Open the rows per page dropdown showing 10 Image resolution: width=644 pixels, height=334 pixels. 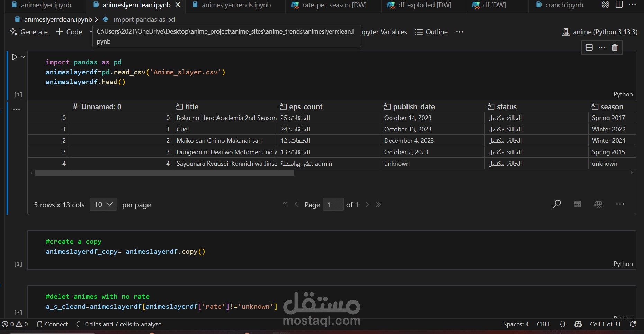pyautogui.click(x=103, y=204)
